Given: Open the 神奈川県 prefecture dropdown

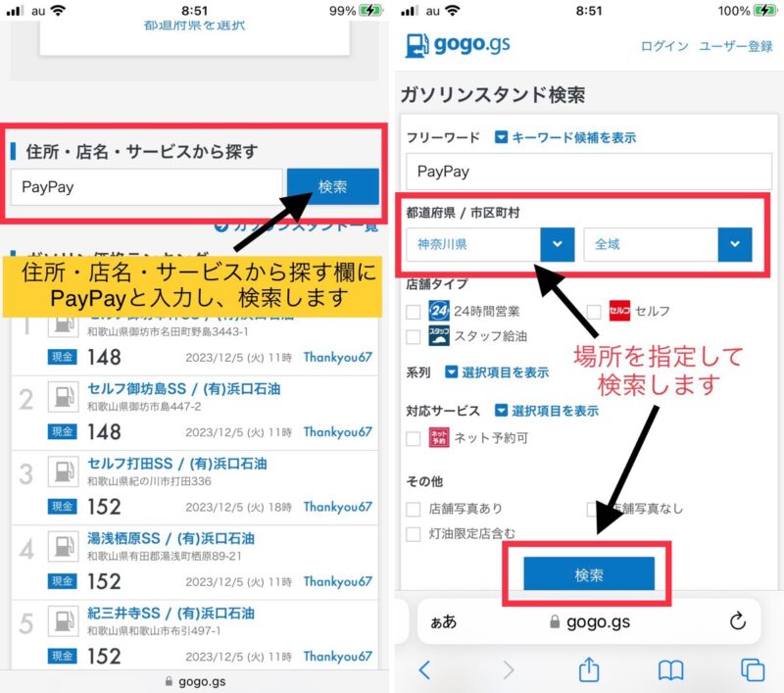Looking at the screenshot, I should (x=490, y=244).
